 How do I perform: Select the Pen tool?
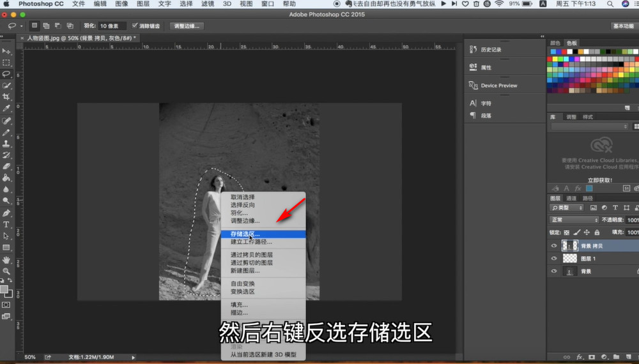(6, 213)
